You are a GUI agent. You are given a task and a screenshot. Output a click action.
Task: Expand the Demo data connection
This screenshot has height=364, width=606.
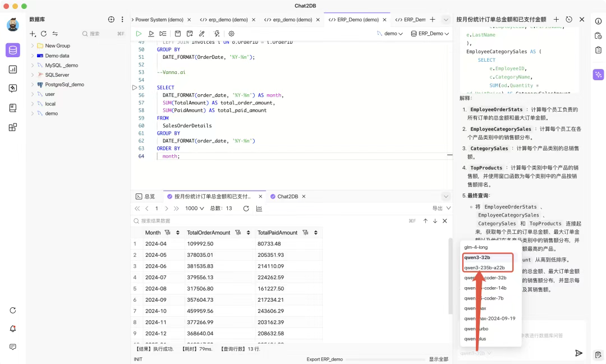[x=33, y=56]
